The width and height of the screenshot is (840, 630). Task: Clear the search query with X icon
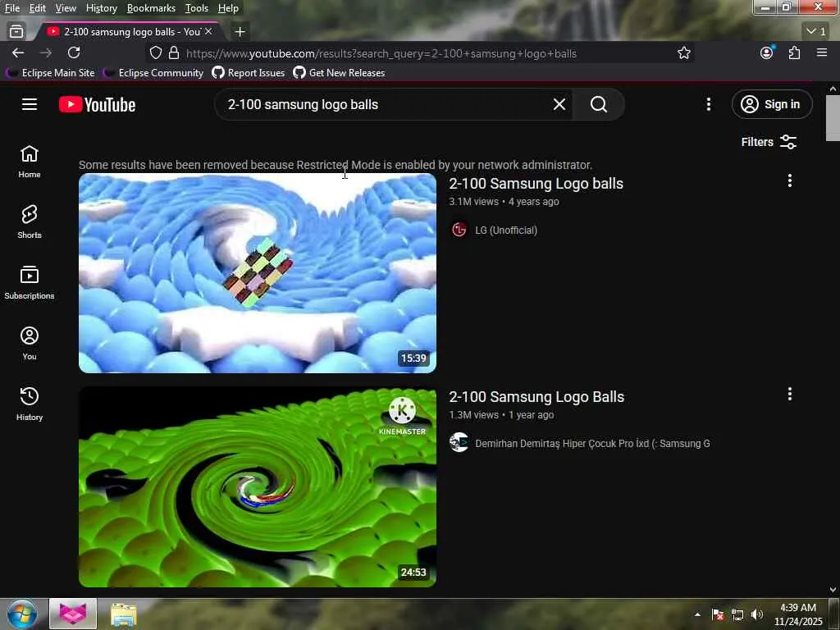click(x=559, y=104)
